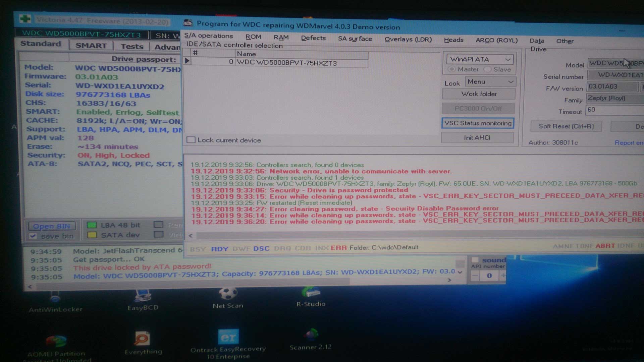The width and height of the screenshot is (644, 362).
Task: Open the Look Menu dropdown
Action: [x=490, y=82]
